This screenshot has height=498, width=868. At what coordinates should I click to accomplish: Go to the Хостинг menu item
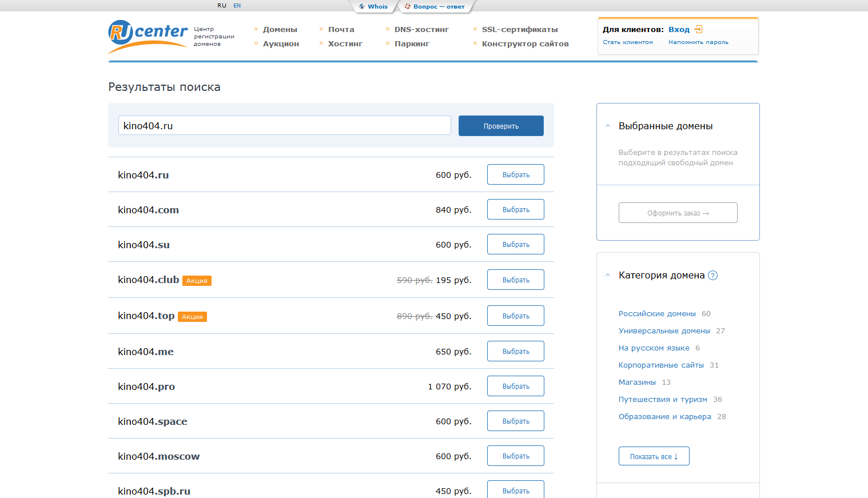[345, 43]
